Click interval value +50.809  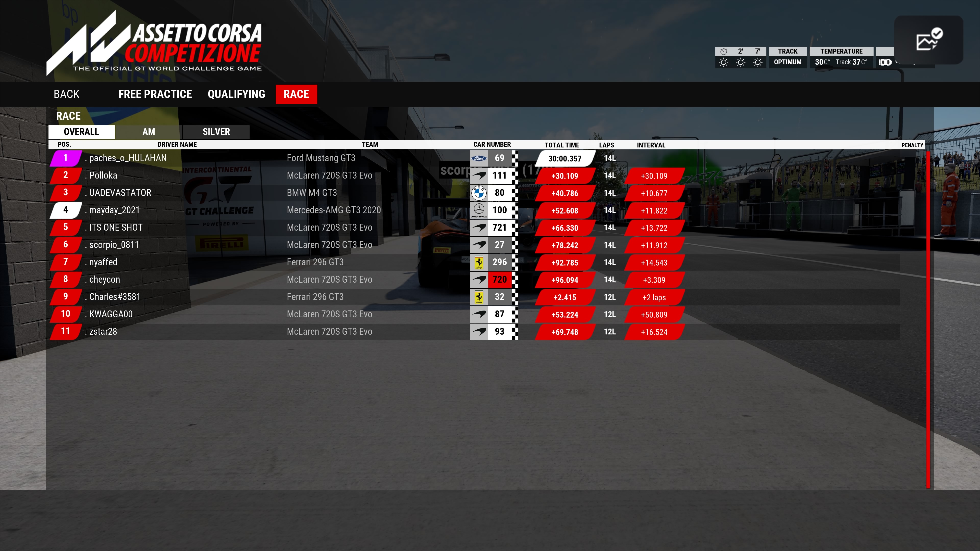coord(654,315)
